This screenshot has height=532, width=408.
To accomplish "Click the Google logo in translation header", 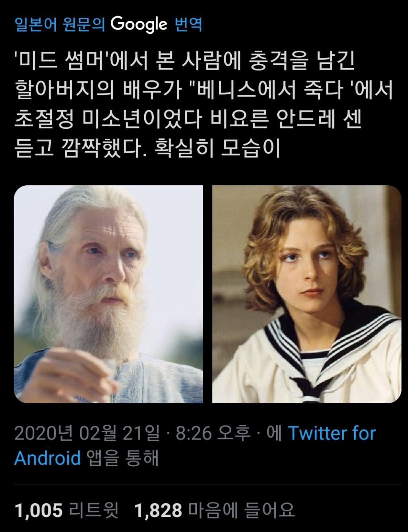I will tap(139, 25).
